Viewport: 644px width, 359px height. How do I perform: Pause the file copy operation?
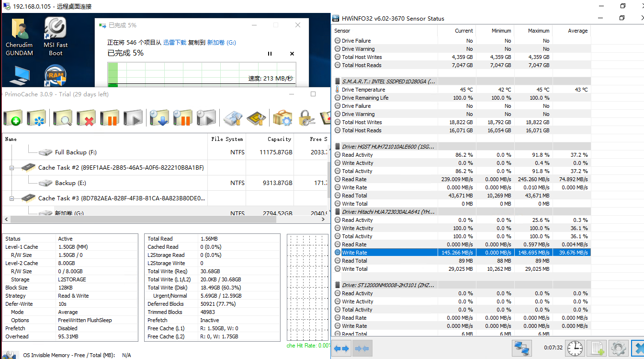tap(270, 54)
